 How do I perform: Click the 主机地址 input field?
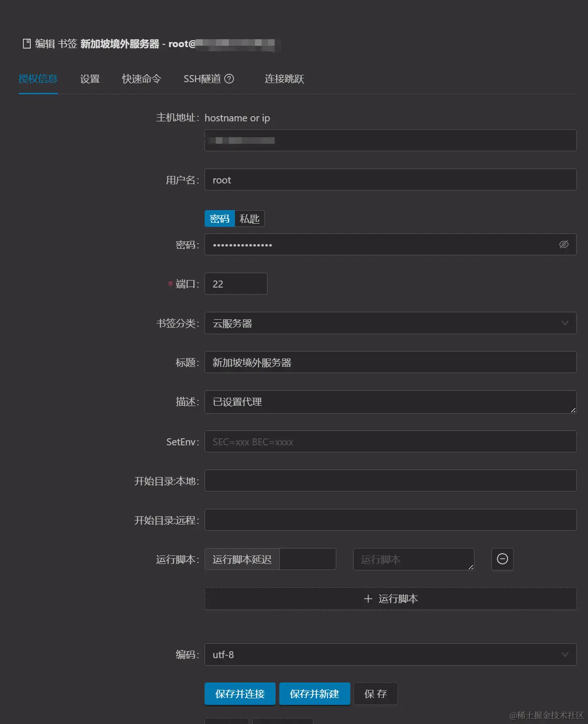pyautogui.click(x=390, y=140)
